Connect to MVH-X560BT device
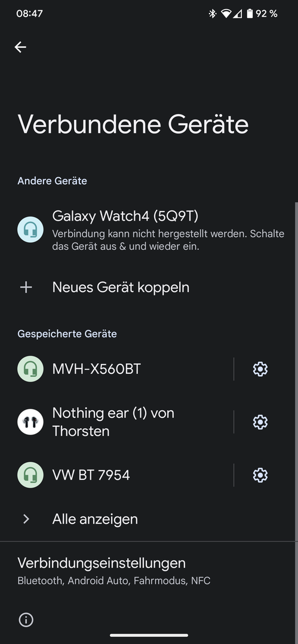The width and height of the screenshot is (298, 644). pos(117,369)
